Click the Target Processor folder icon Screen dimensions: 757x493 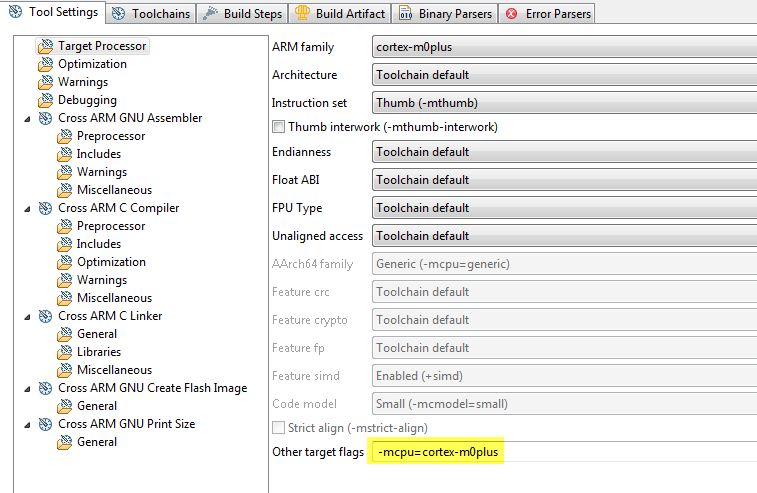coord(46,46)
